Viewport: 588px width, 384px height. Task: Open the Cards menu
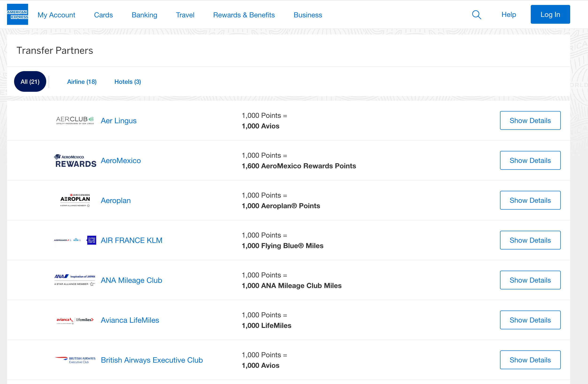pos(103,15)
